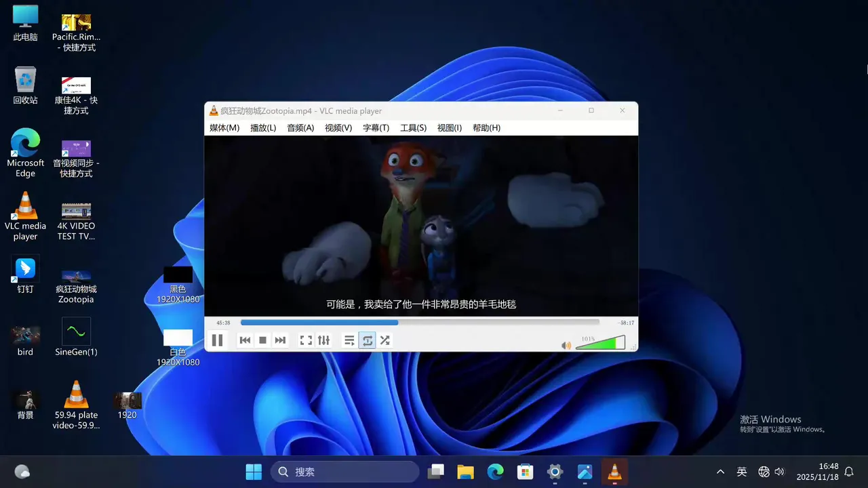Select Microsoft Edge desktop shortcut
This screenshot has width=868, height=488.
pos(25,153)
